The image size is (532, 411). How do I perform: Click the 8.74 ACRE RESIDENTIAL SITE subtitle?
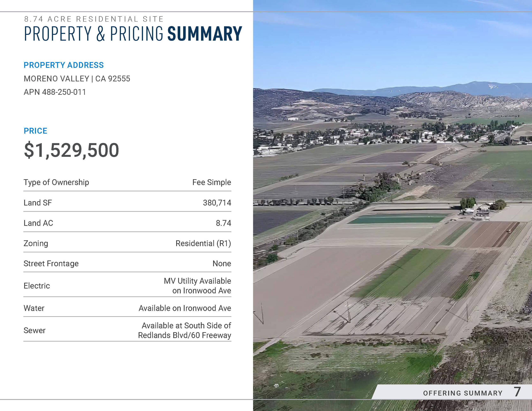tap(94, 19)
